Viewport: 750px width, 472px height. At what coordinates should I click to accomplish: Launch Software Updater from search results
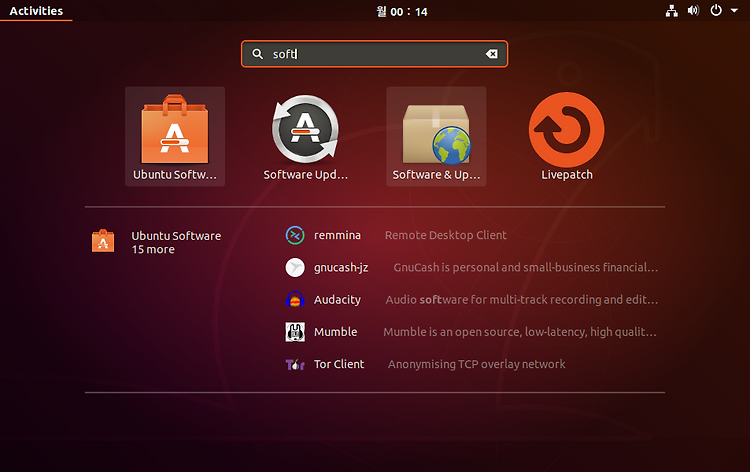pos(305,129)
